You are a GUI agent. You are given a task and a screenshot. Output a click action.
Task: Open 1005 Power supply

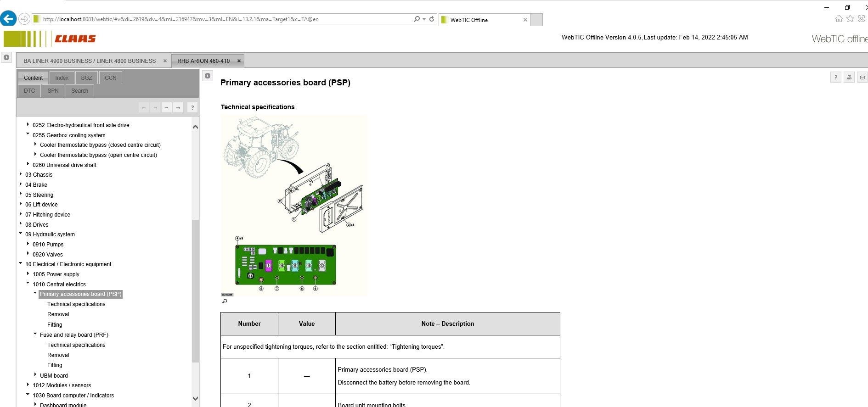56,274
